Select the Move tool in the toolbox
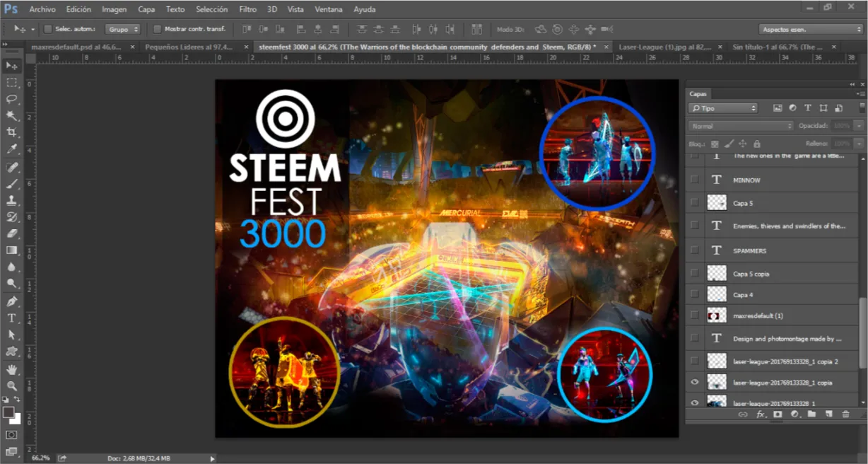This screenshot has width=868, height=464. 12,65
